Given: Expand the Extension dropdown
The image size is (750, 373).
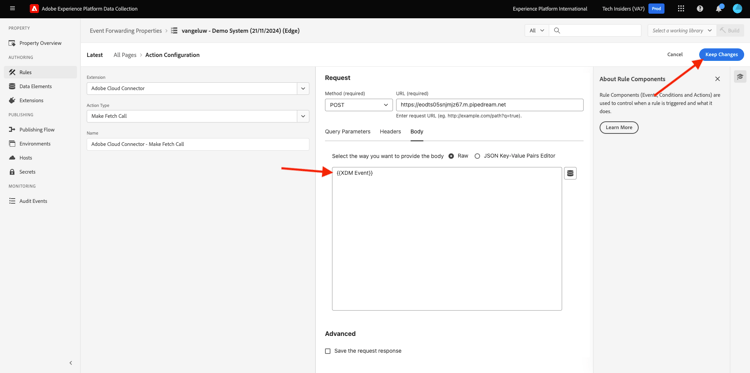Looking at the screenshot, I should [x=303, y=88].
